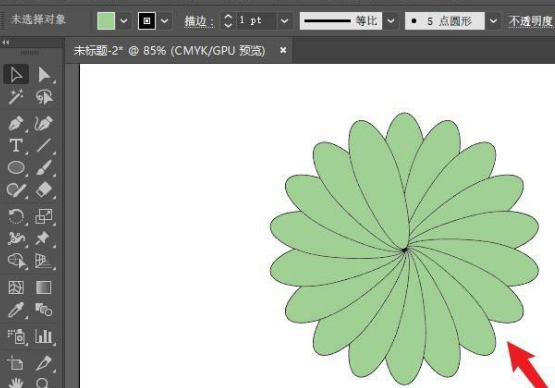
Task: Select the Direct Selection tool
Action: click(x=44, y=74)
